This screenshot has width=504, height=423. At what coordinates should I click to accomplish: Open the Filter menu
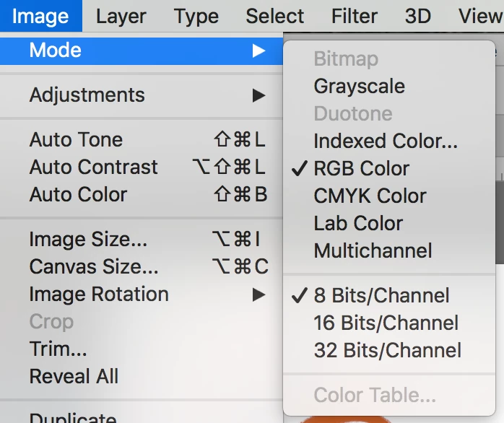click(x=355, y=16)
